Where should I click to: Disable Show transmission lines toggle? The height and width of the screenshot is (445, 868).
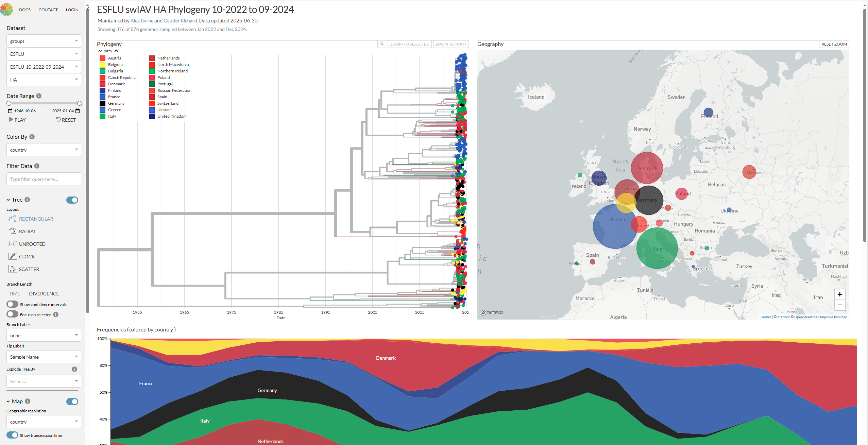tap(13, 435)
